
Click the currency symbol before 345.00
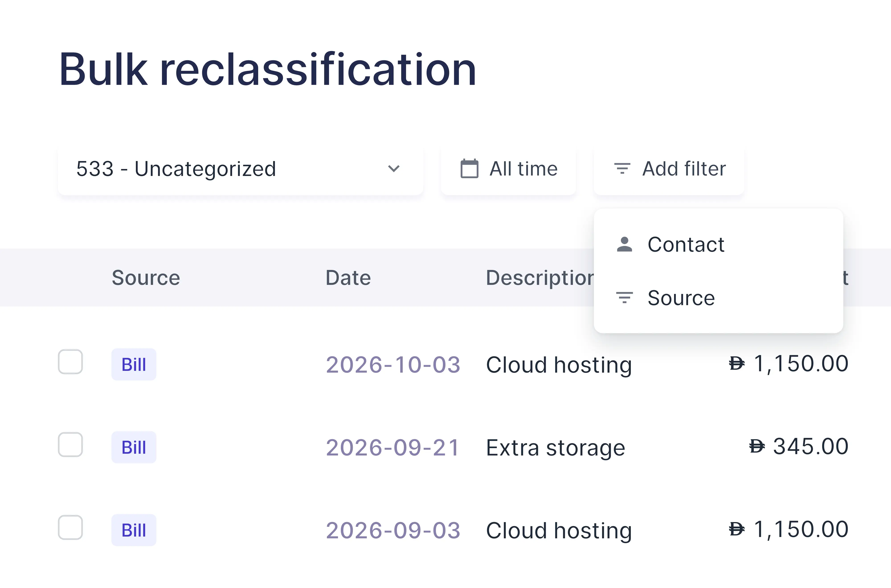tap(757, 447)
